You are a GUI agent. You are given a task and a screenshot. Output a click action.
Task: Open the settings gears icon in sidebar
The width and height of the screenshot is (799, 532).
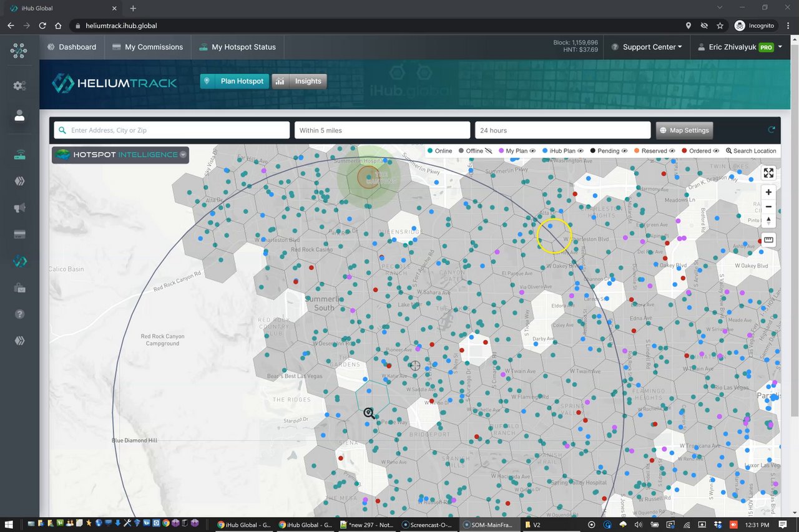pyautogui.click(x=19, y=86)
